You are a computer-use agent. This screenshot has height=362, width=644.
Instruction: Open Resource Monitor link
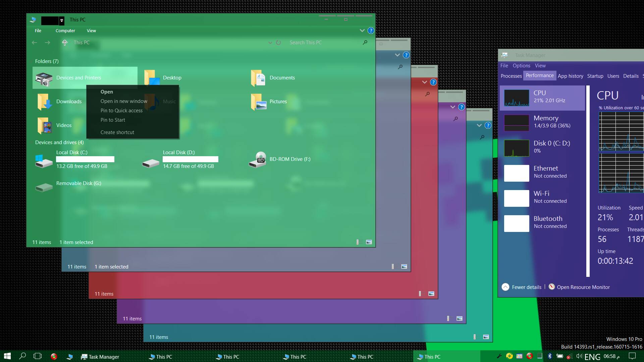[x=579, y=287]
